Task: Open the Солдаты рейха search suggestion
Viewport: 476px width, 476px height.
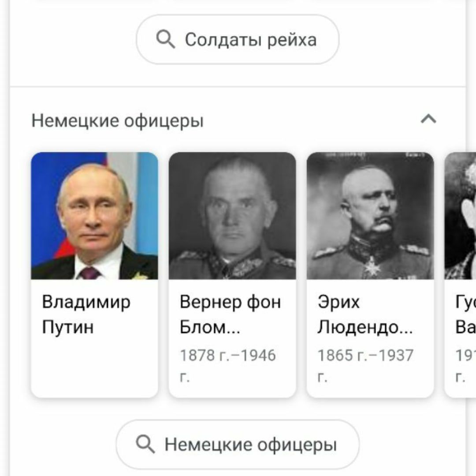Action: [238, 39]
